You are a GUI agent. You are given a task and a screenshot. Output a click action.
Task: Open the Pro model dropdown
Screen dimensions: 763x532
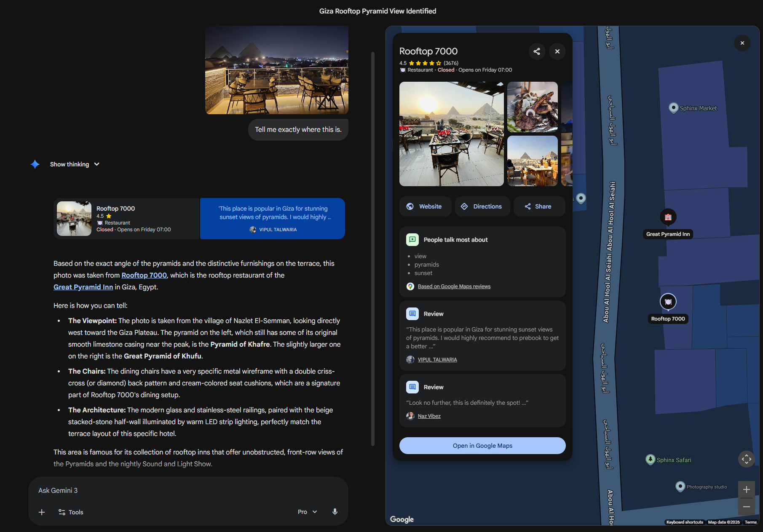coord(307,512)
